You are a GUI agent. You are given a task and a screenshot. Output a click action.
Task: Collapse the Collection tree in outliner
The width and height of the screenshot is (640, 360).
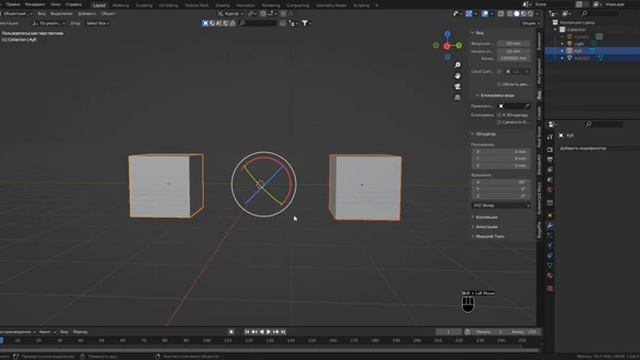555,30
